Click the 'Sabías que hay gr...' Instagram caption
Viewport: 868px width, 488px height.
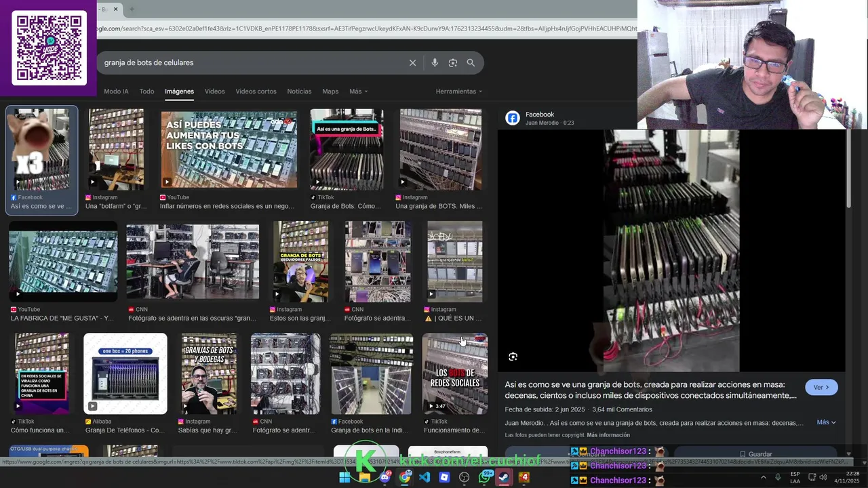click(208, 430)
